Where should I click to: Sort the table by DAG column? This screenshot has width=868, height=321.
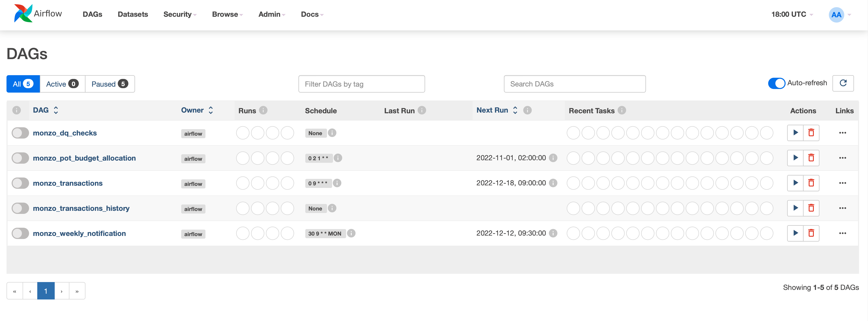[x=45, y=110]
